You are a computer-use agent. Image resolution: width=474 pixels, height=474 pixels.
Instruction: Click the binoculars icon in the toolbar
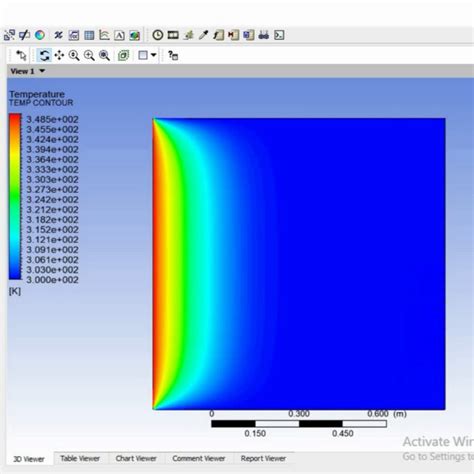click(x=264, y=35)
